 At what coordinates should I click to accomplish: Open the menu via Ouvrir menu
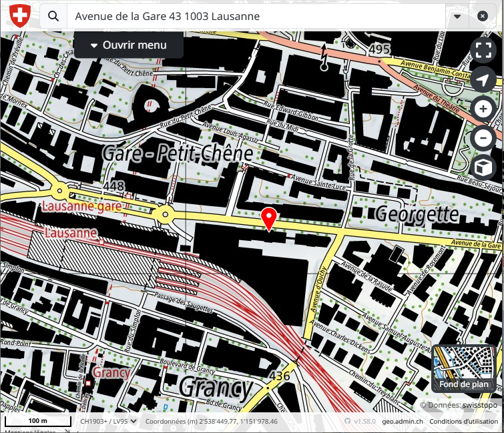pos(129,45)
